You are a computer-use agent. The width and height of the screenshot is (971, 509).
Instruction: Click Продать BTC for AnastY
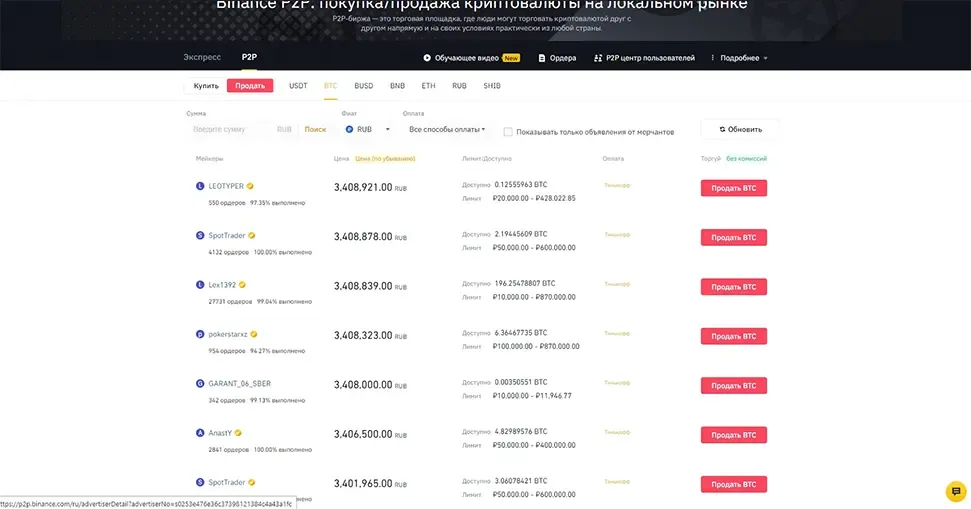click(x=734, y=435)
